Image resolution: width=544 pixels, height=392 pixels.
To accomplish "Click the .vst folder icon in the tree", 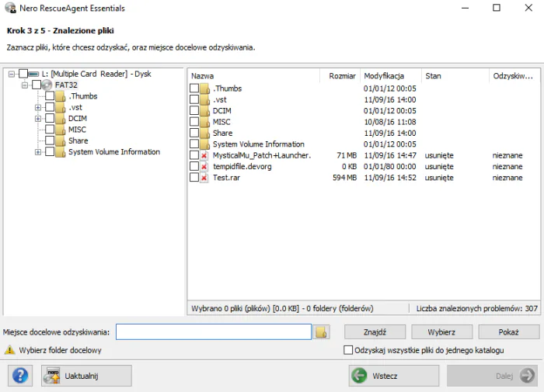I will click(x=61, y=107).
